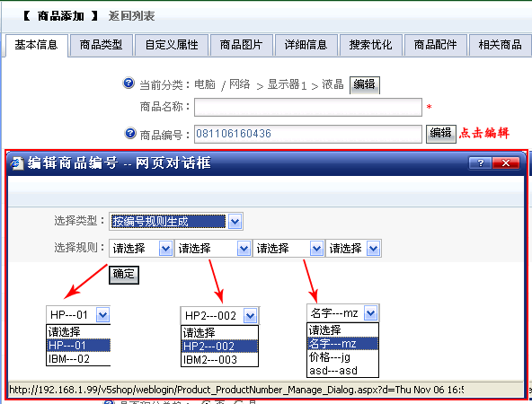Switch to the 商品类型 tab
532x404 pixels.
click(101, 45)
